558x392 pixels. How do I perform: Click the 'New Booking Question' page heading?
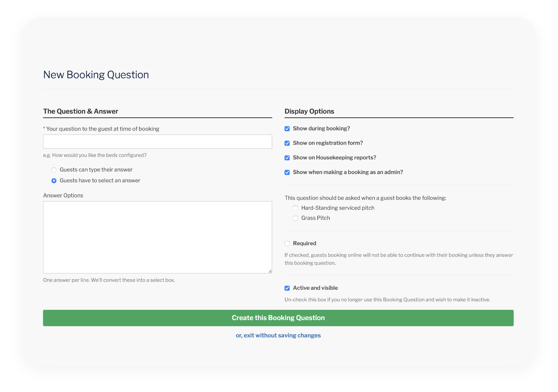(x=96, y=75)
